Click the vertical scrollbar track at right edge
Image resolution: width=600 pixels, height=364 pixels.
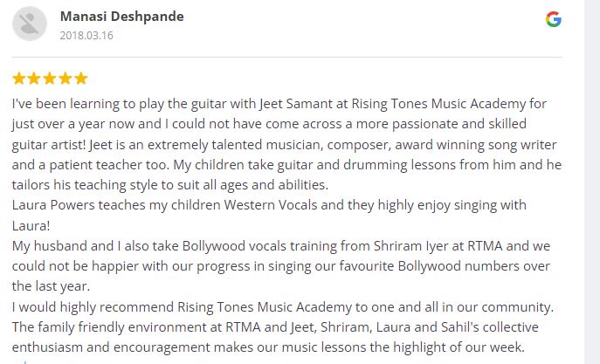coord(592,182)
